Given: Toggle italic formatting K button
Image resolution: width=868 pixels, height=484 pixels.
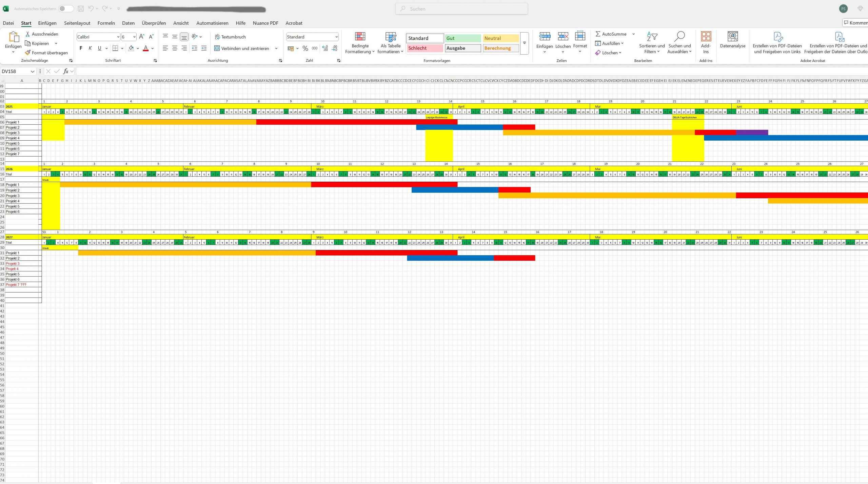Looking at the screenshot, I should [90, 48].
